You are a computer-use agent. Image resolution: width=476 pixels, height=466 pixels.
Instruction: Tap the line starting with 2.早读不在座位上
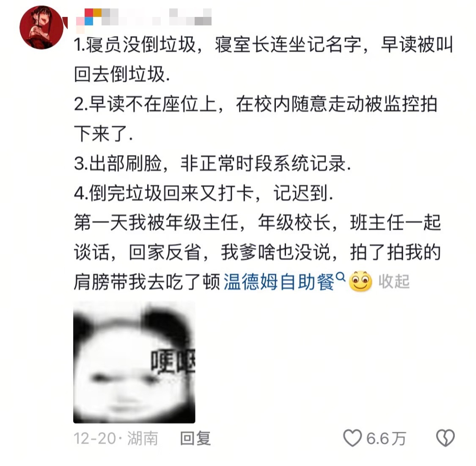(x=256, y=119)
